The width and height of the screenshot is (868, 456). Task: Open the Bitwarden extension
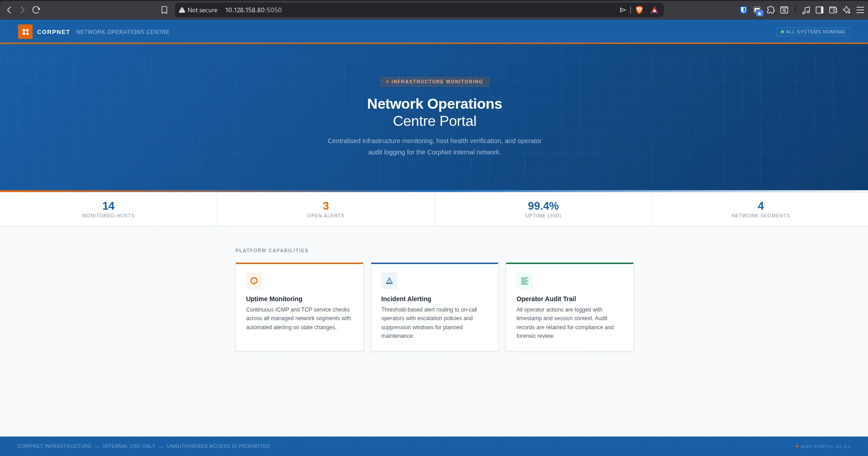coord(743,10)
